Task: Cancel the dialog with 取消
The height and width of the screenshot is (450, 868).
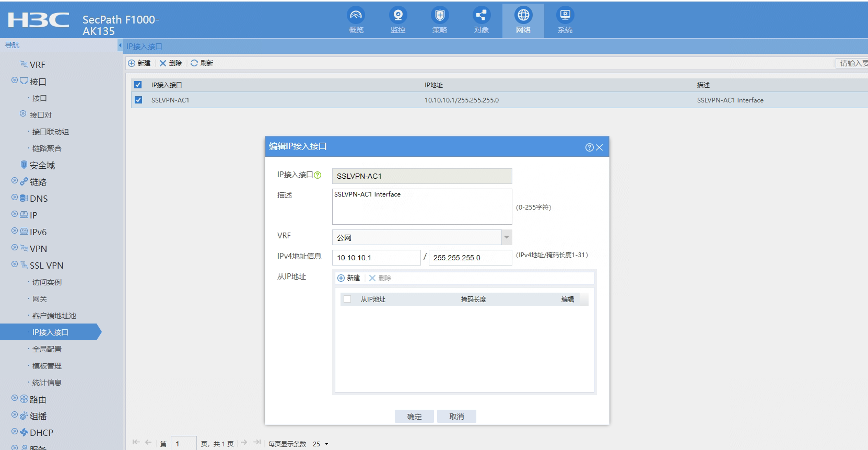Action: [x=456, y=417]
